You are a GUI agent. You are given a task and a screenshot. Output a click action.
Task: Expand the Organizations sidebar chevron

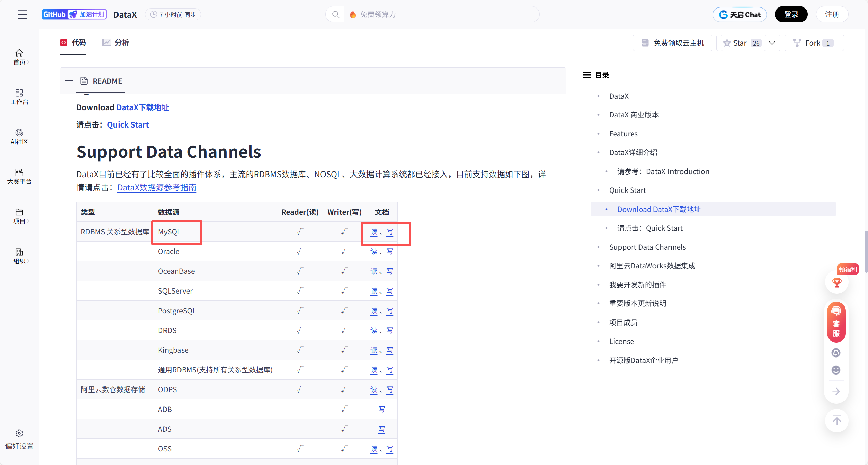pos(29,261)
